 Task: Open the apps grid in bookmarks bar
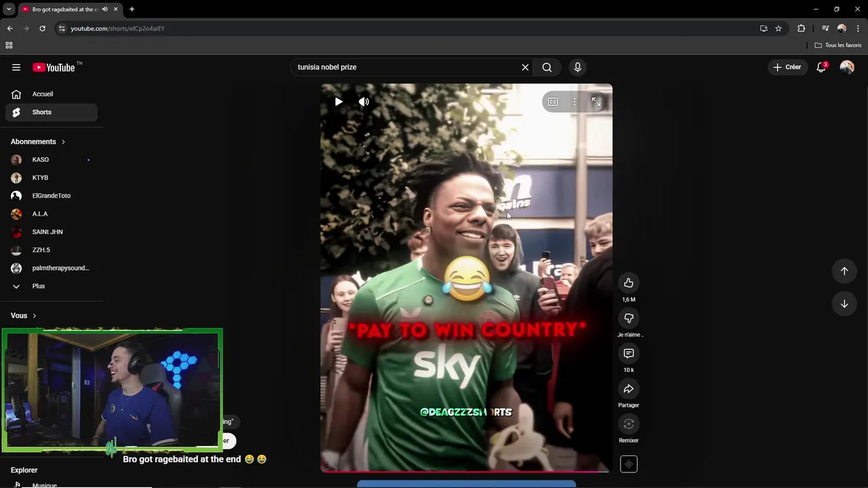click(x=9, y=45)
